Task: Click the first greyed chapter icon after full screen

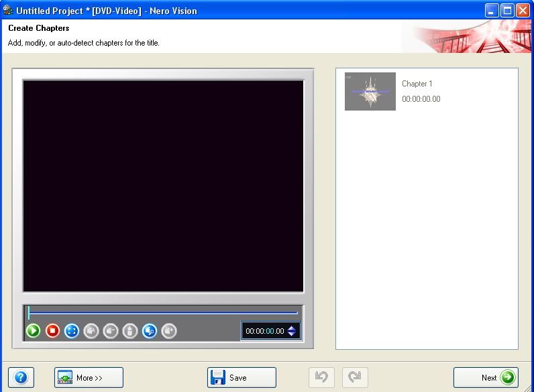Action: [x=91, y=331]
